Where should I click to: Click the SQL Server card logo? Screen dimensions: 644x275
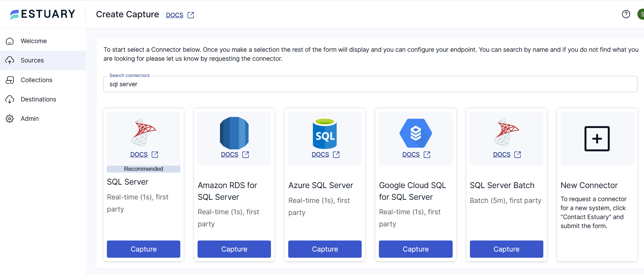tap(144, 132)
